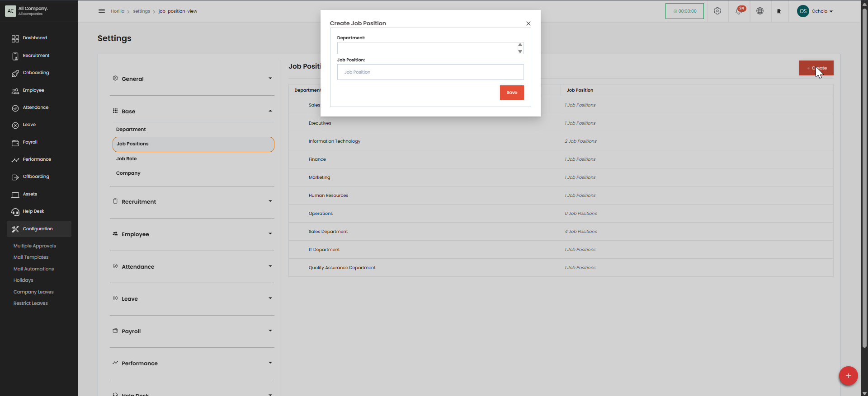Open the Department dropdown in dialog
Image resolution: width=868 pixels, height=396 pixels.
pyautogui.click(x=430, y=48)
